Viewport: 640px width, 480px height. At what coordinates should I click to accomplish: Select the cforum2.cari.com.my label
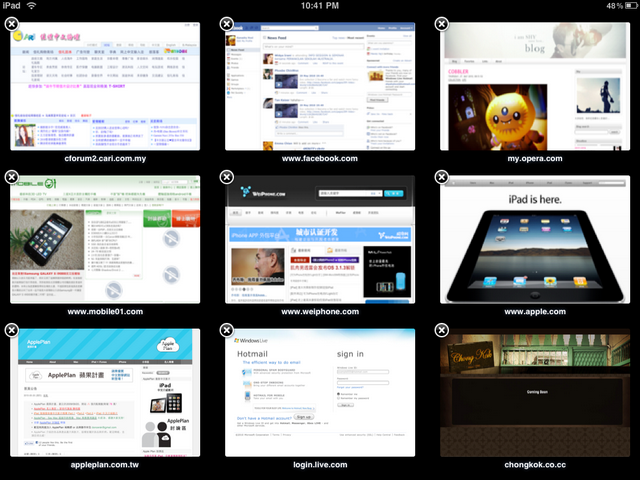105,158
